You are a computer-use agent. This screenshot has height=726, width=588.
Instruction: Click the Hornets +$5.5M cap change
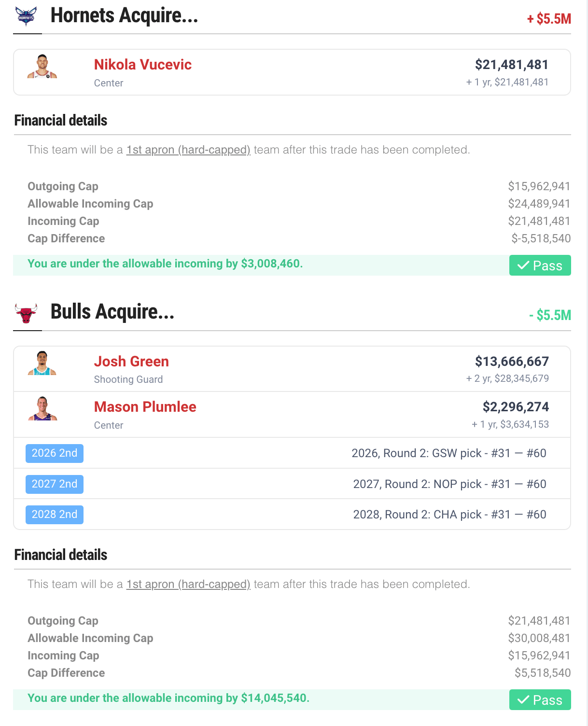click(549, 19)
